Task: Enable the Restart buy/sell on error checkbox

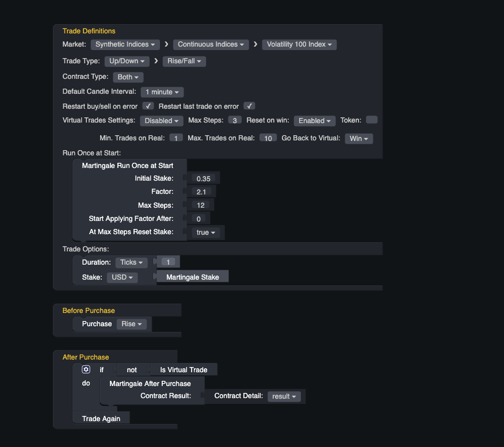Action: [x=148, y=106]
